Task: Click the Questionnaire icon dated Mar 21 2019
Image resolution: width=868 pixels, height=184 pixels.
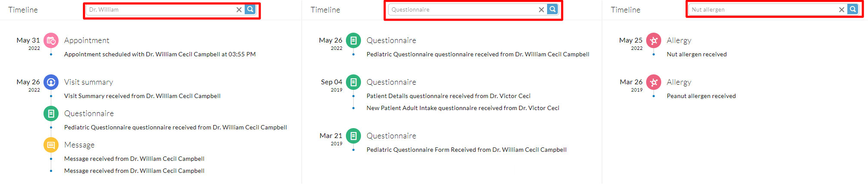Action: coord(353,136)
